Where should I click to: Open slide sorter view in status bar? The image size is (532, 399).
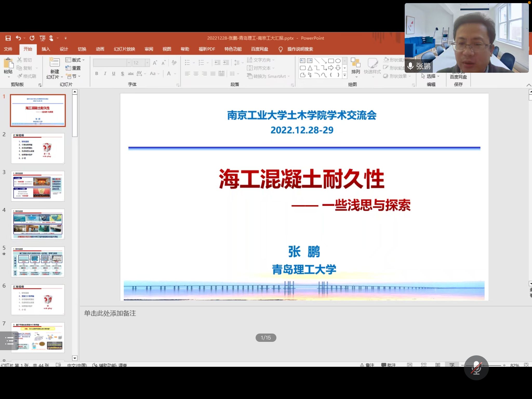424,365
